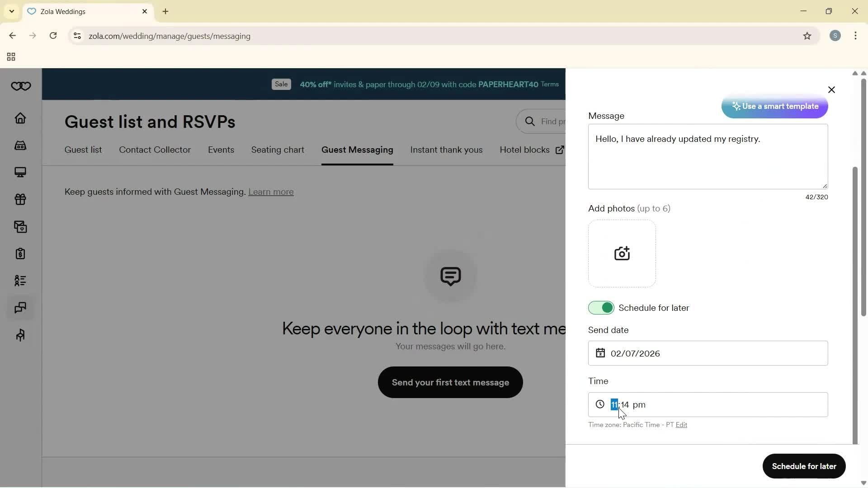The image size is (868, 488).
Task: Open the Send date calendar picker
Action: coord(600,353)
